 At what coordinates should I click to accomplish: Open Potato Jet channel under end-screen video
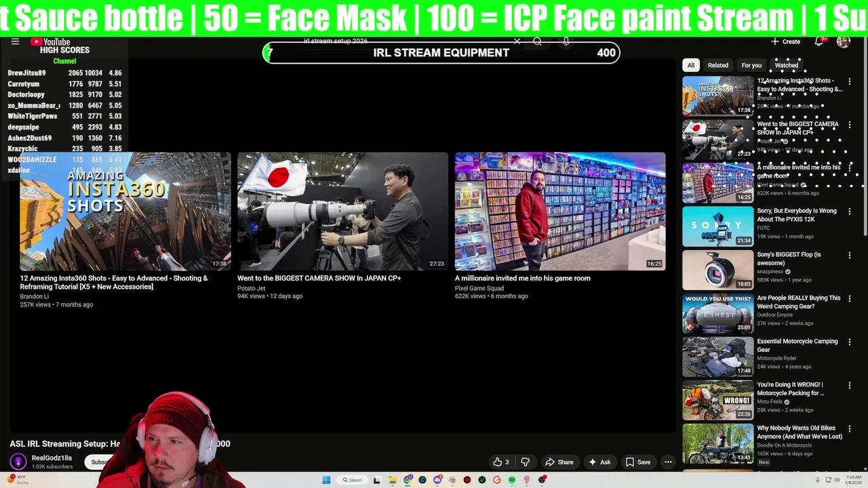point(251,288)
